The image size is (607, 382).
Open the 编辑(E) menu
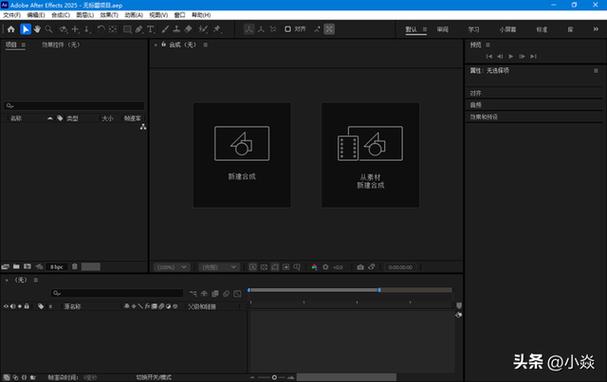(36, 15)
